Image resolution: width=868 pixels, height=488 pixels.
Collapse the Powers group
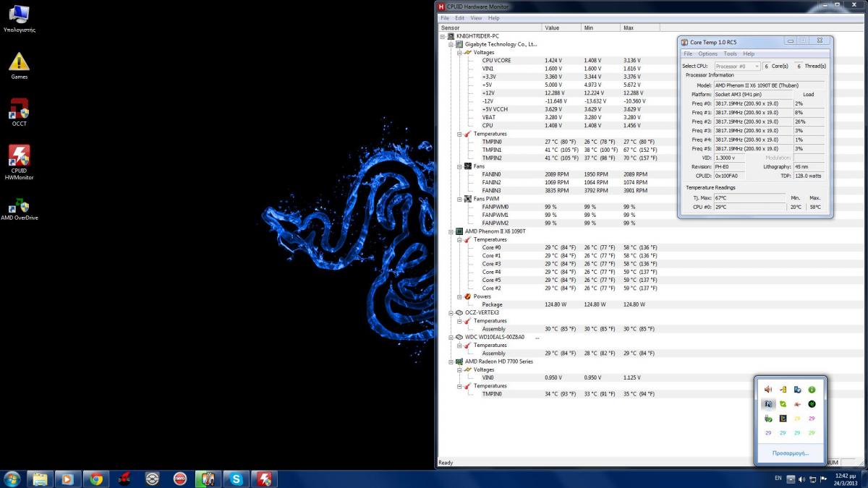(x=459, y=296)
